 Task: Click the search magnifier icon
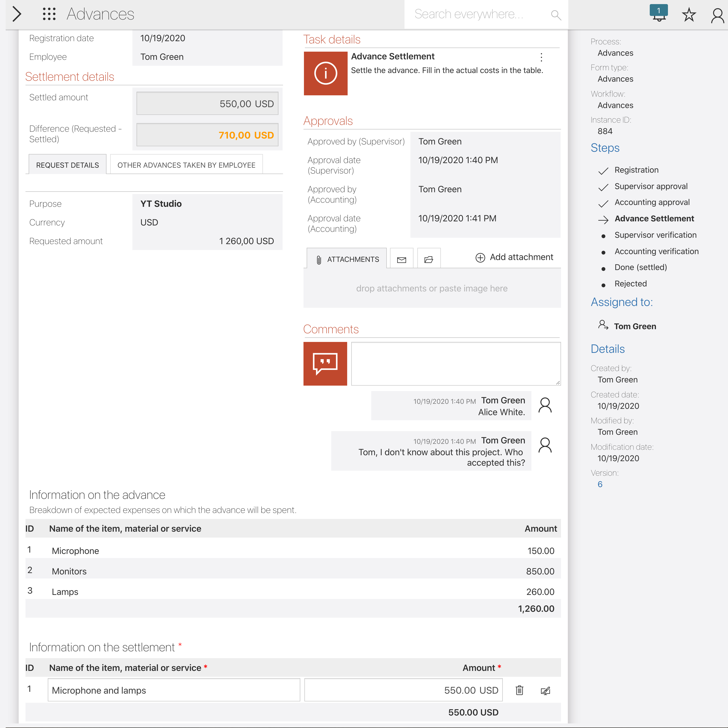coord(555,15)
